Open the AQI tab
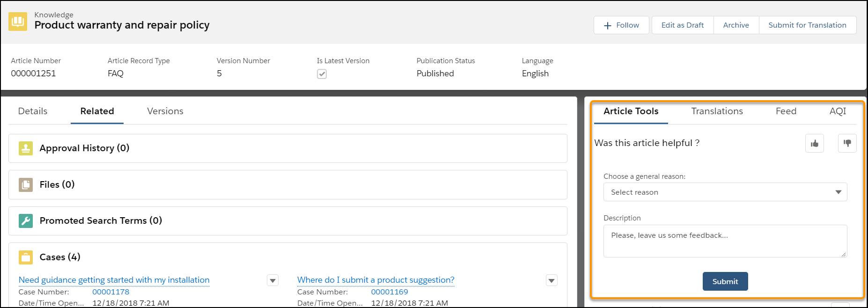 (x=838, y=111)
